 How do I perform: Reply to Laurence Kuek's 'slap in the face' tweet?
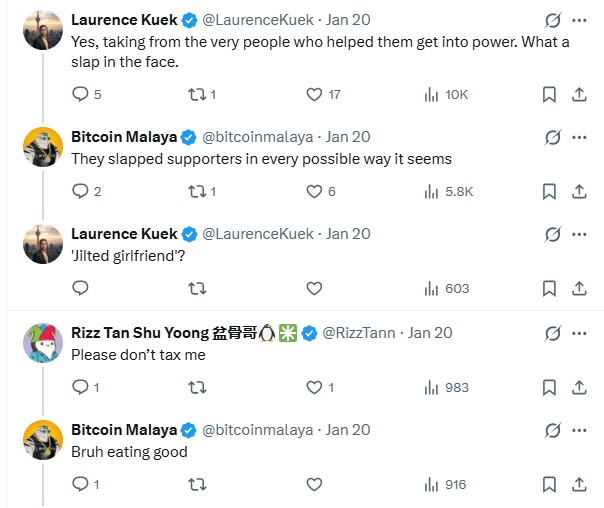click(82, 94)
